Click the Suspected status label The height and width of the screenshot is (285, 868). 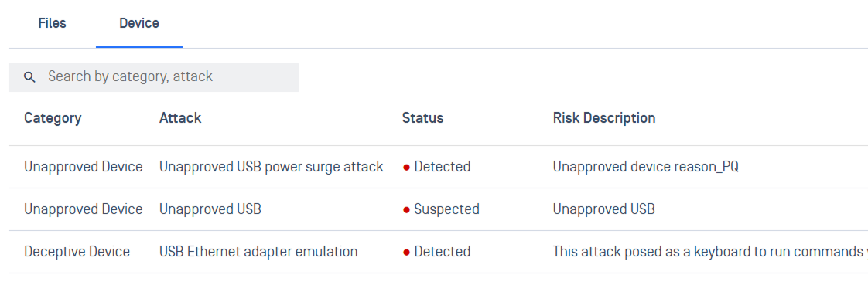click(x=446, y=209)
